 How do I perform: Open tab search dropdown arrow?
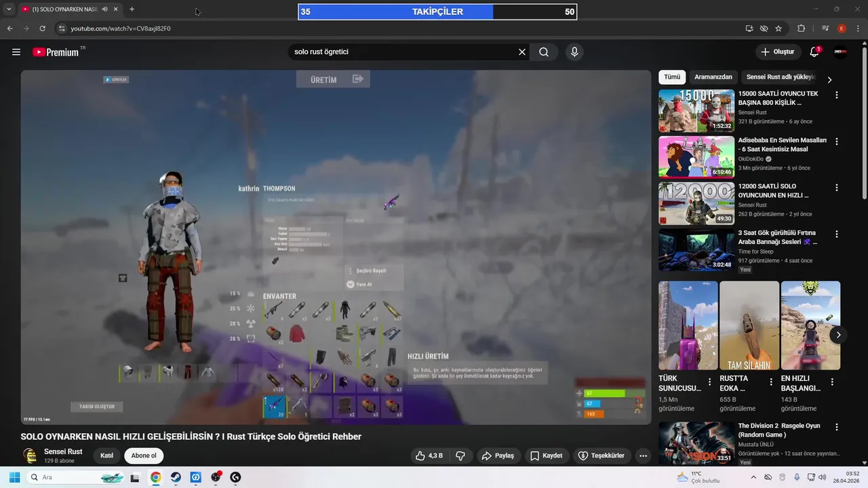9,9
